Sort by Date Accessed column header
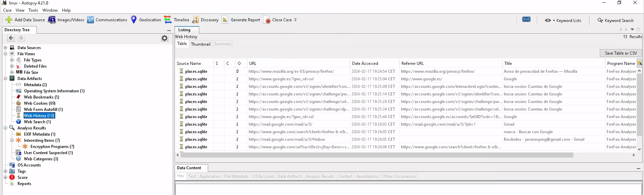644x195 pixels. tap(375, 64)
